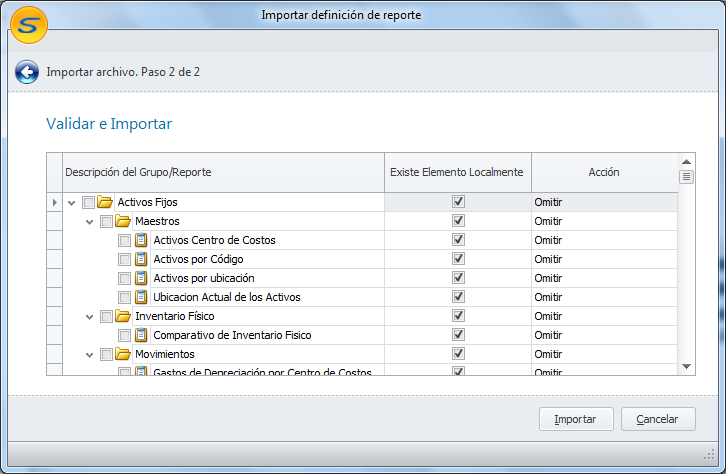726x474 pixels.
Task: Check the Activos Centro de Costos checkbox
Action: (x=124, y=241)
